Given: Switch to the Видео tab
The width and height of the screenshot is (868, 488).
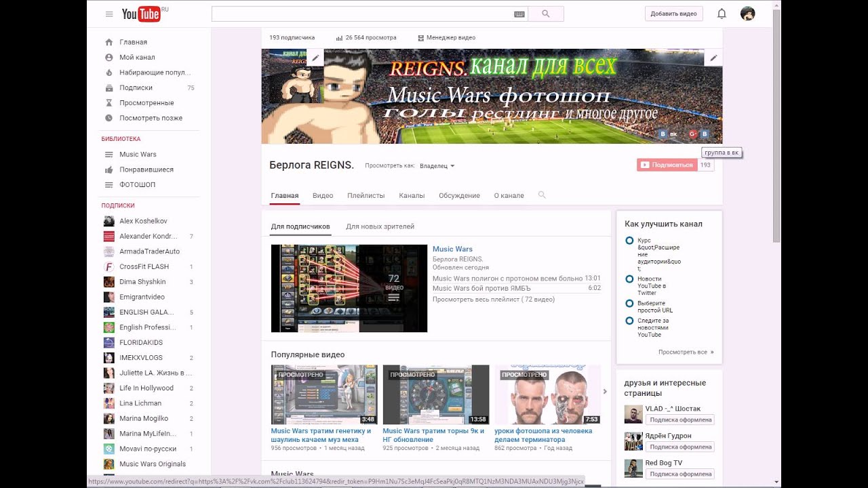Looking at the screenshot, I should [323, 195].
